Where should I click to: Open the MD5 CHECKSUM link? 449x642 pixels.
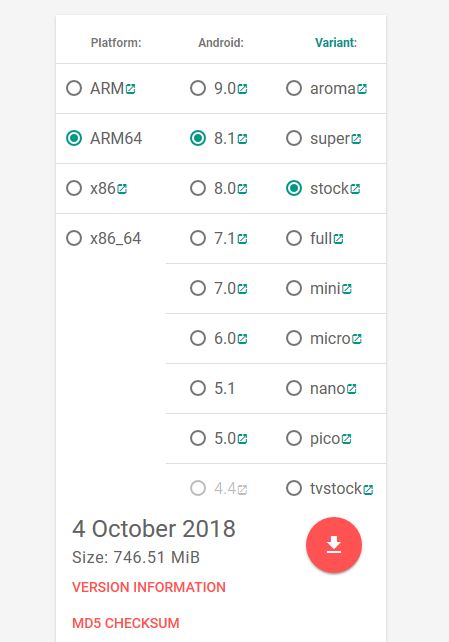click(x=126, y=623)
